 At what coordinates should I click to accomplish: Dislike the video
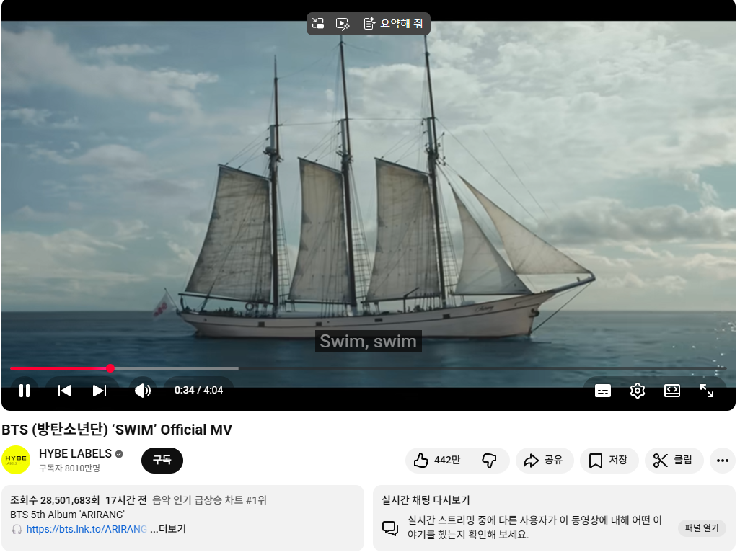coord(490,460)
